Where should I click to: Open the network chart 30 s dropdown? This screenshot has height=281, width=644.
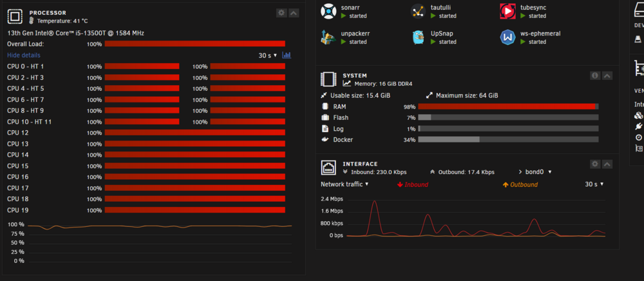coord(594,184)
